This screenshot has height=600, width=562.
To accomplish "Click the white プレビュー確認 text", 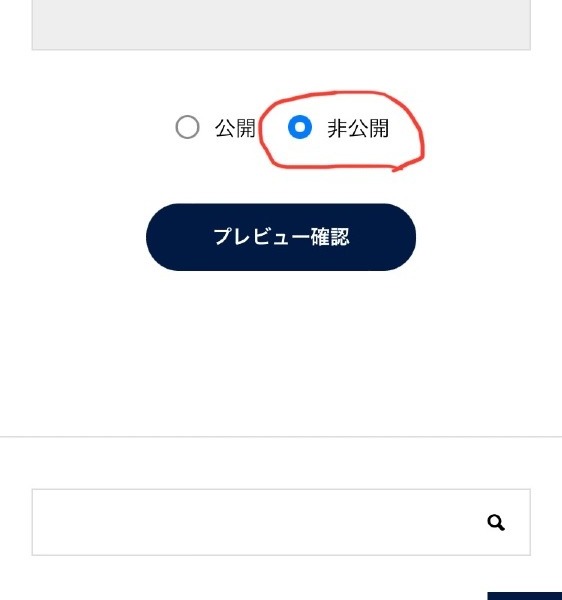I will click(281, 237).
